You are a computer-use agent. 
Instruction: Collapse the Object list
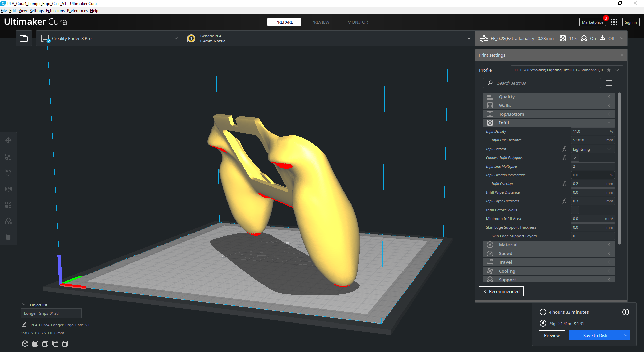coord(24,305)
